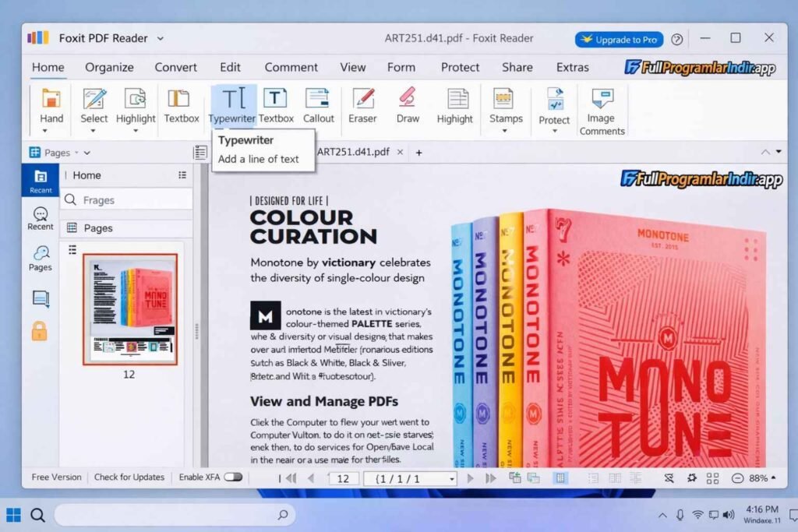Decrease zoom with the minus control

[737, 477]
